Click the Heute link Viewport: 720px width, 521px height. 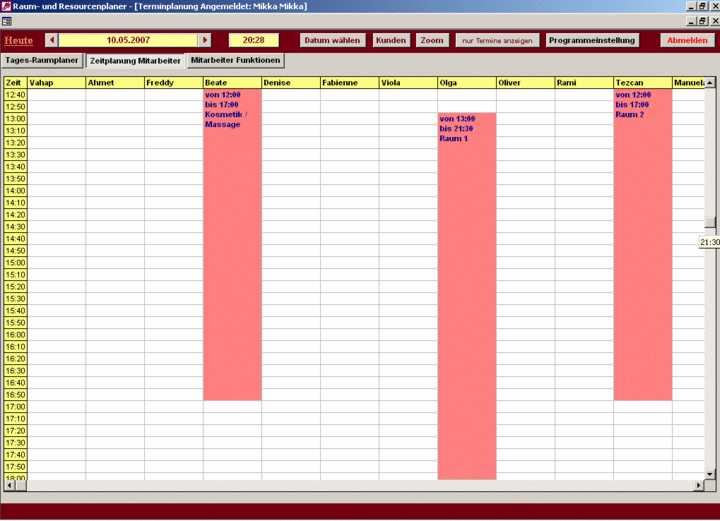tap(19, 40)
